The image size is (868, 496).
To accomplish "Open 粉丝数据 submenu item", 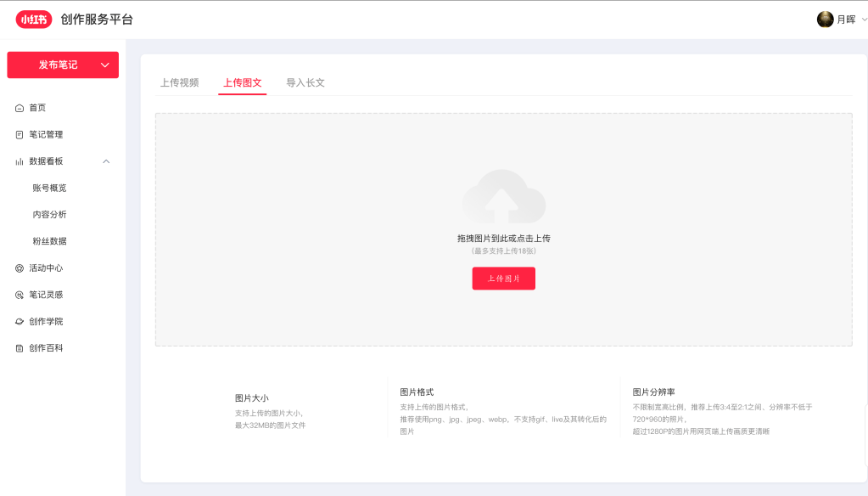I will pyautogui.click(x=49, y=241).
